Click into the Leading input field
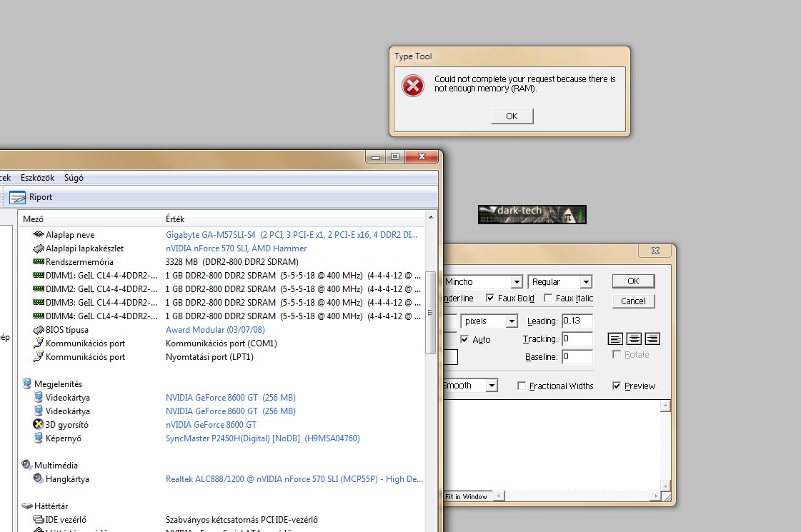This screenshot has height=532, width=801. tap(577, 321)
